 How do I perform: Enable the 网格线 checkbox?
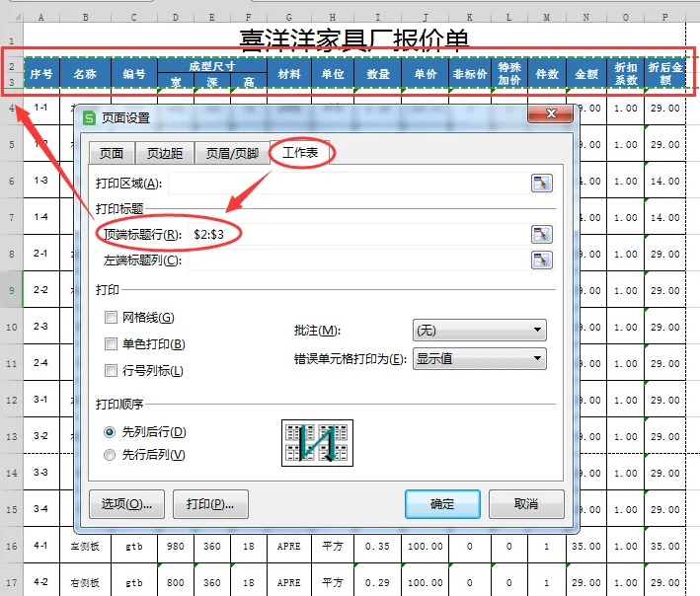point(111,317)
